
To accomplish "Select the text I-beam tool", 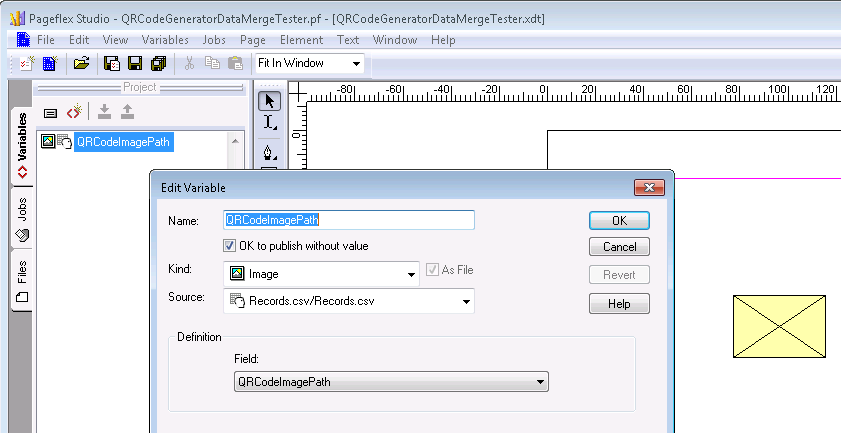I will click(x=269, y=123).
